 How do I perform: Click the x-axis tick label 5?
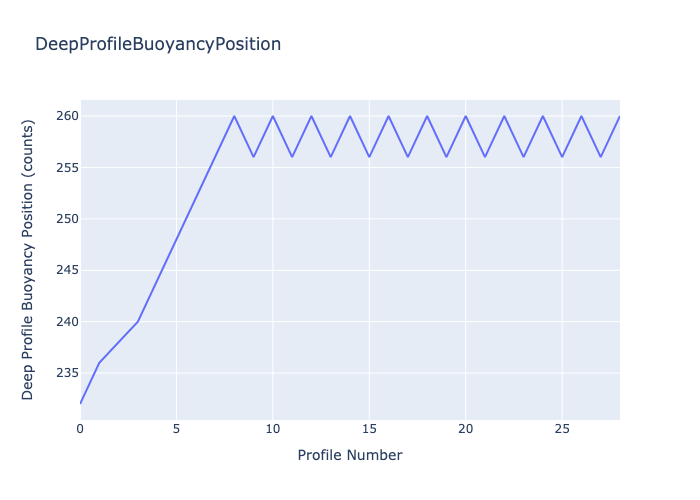click(x=176, y=429)
